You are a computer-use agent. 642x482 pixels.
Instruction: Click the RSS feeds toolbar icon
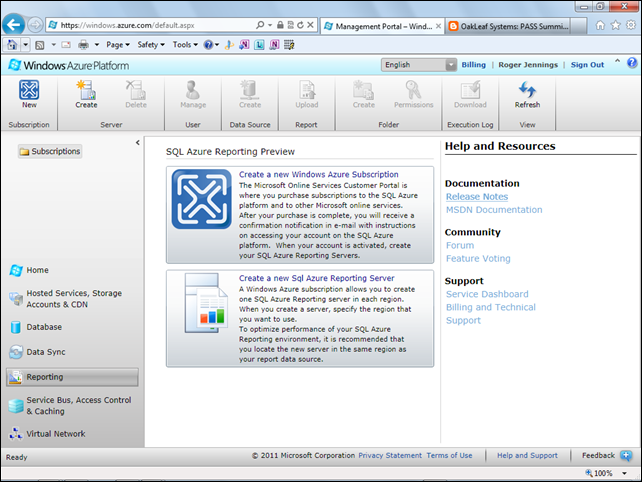(x=40, y=45)
